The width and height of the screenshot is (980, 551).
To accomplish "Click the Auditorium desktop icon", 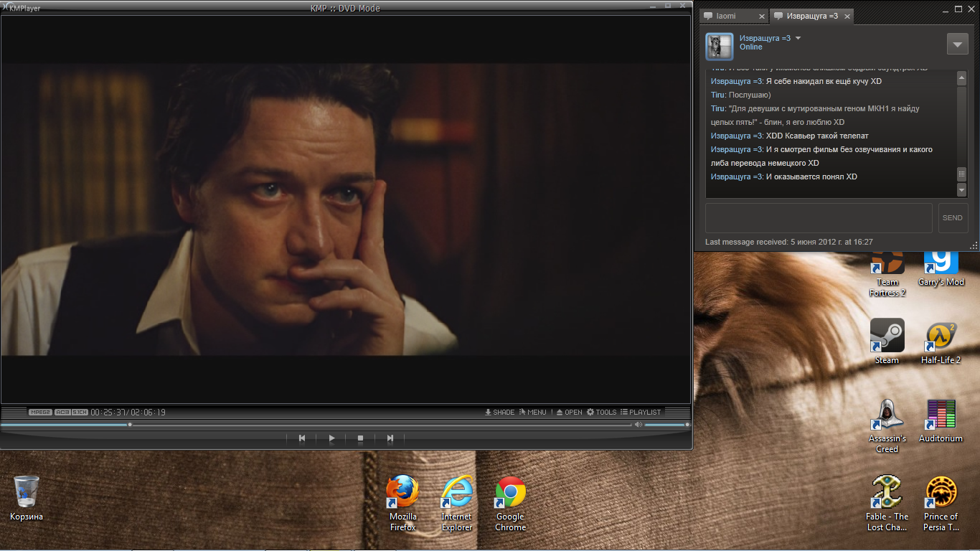I will [941, 420].
